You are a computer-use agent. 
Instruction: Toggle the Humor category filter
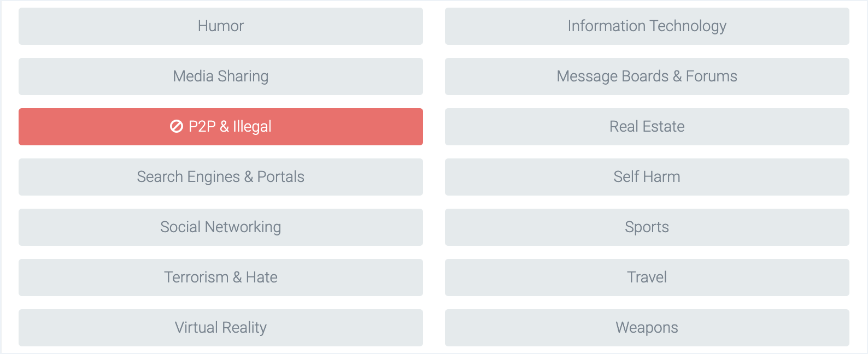[221, 26]
